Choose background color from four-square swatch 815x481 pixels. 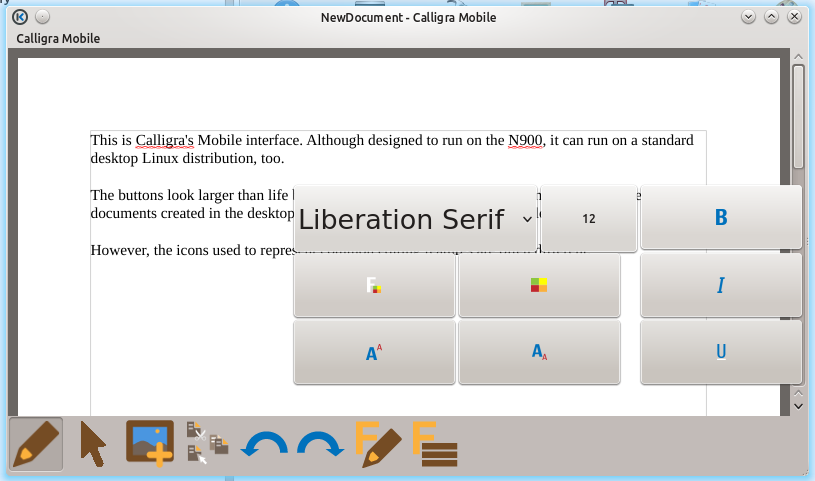(x=539, y=286)
